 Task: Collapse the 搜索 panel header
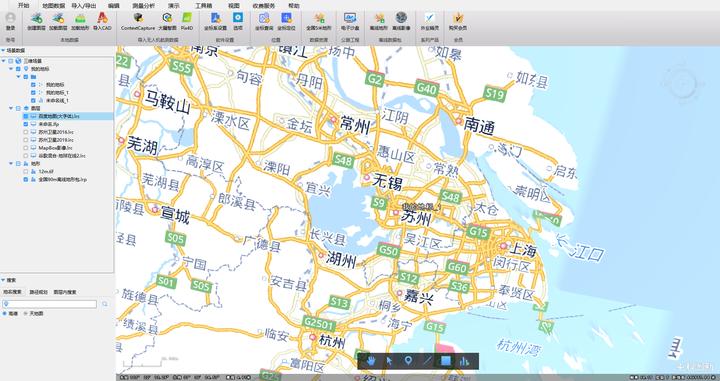click(x=3, y=280)
